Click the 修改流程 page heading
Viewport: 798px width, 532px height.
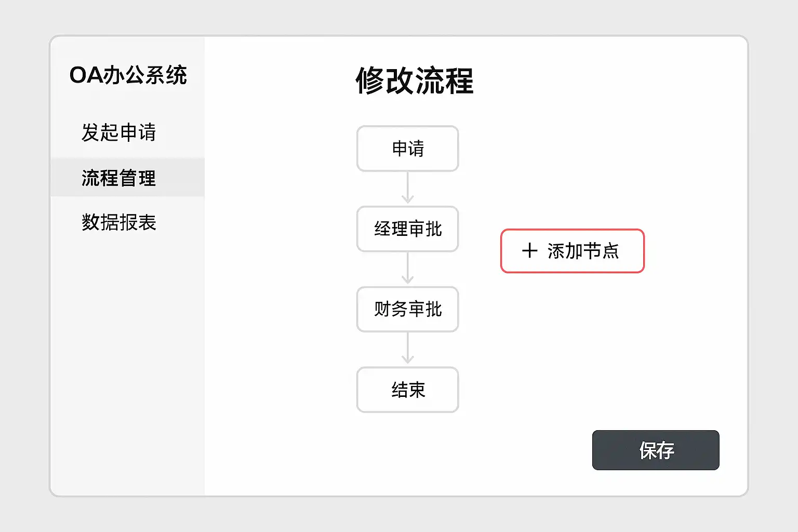pos(414,81)
